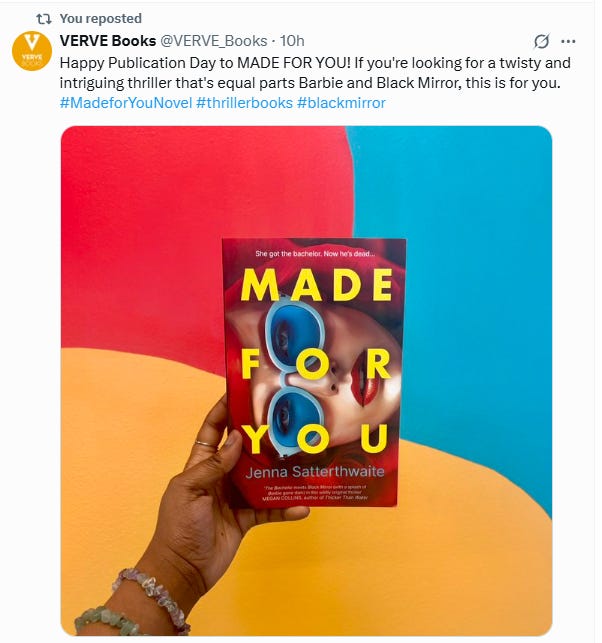The width and height of the screenshot is (602, 643).
Task: Click the #blackmirror hashtag
Action: (x=341, y=103)
